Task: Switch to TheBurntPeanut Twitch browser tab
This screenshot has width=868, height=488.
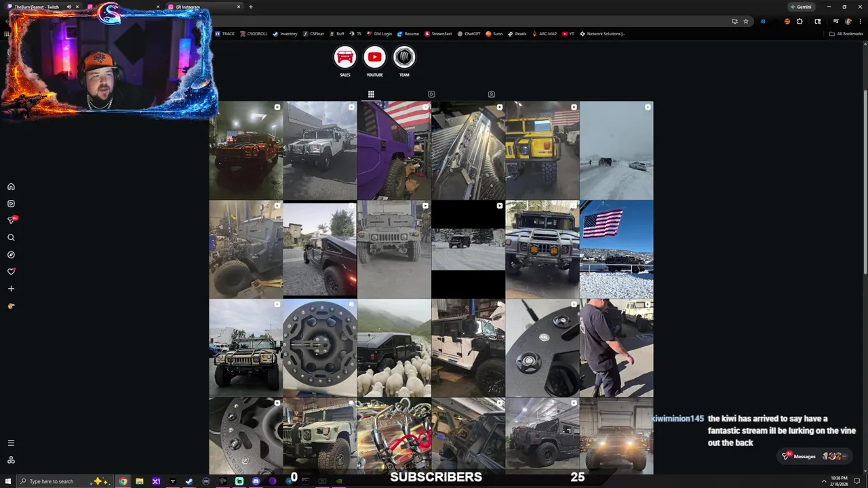Action: (42, 7)
